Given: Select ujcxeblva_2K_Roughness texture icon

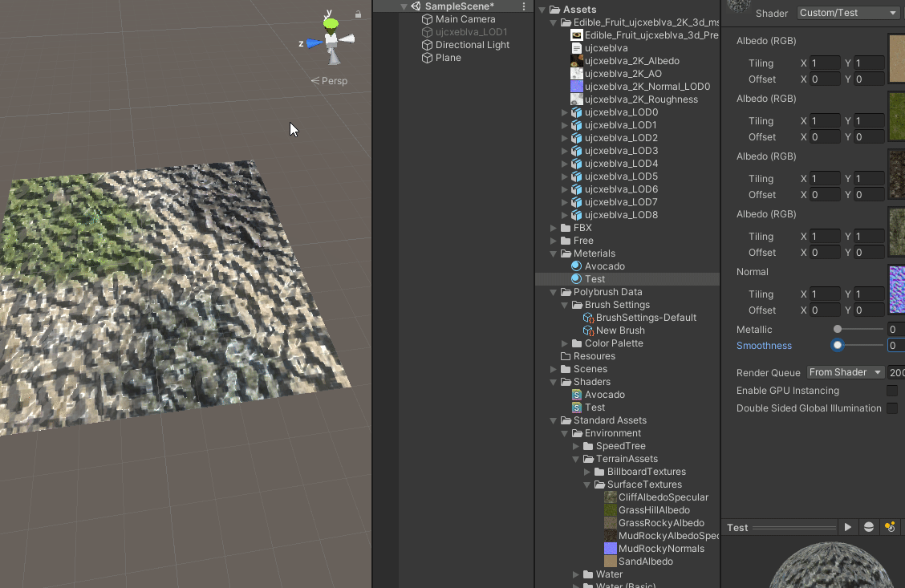Looking at the screenshot, I should click(577, 99).
